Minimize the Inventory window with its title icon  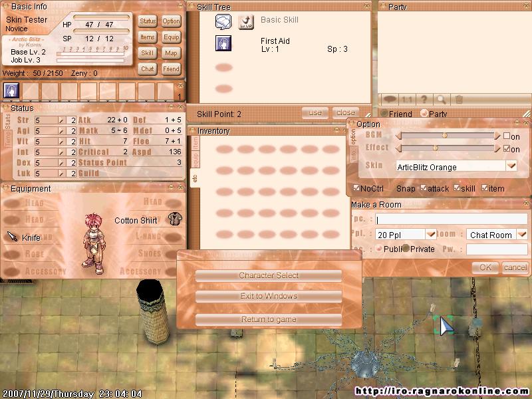[x=336, y=130]
